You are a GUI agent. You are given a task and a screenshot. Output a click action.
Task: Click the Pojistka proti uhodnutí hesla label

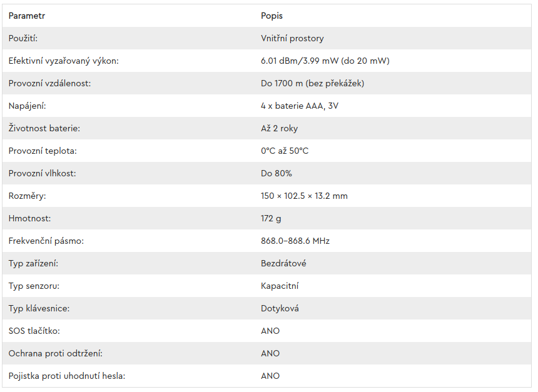(67, 376)
